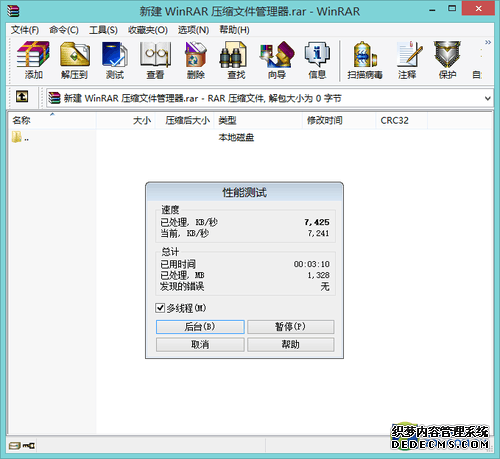Click the 性能测试 dialog title

pos(244,192)
